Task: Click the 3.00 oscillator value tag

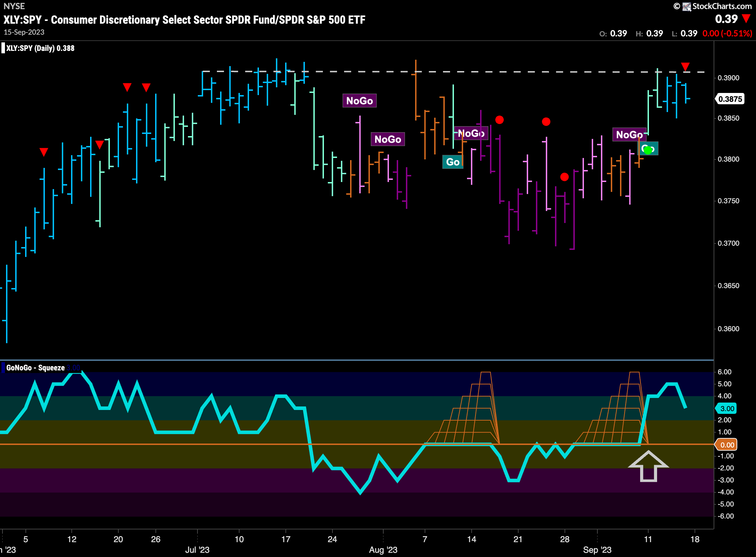Action: pos(726,409)
